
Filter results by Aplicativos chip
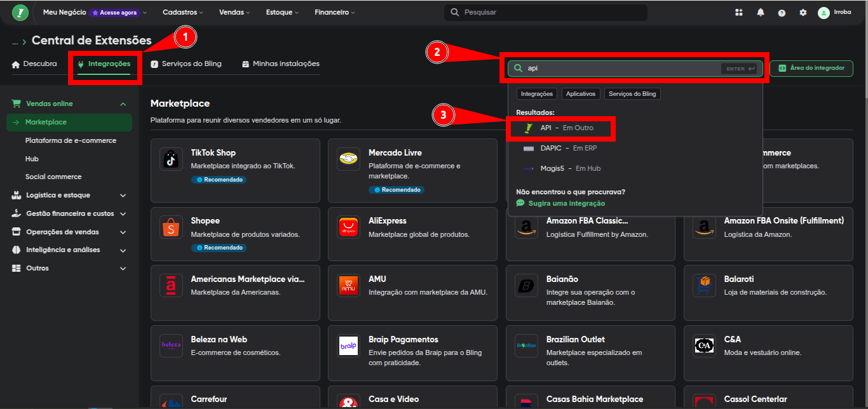pos(581,93)
